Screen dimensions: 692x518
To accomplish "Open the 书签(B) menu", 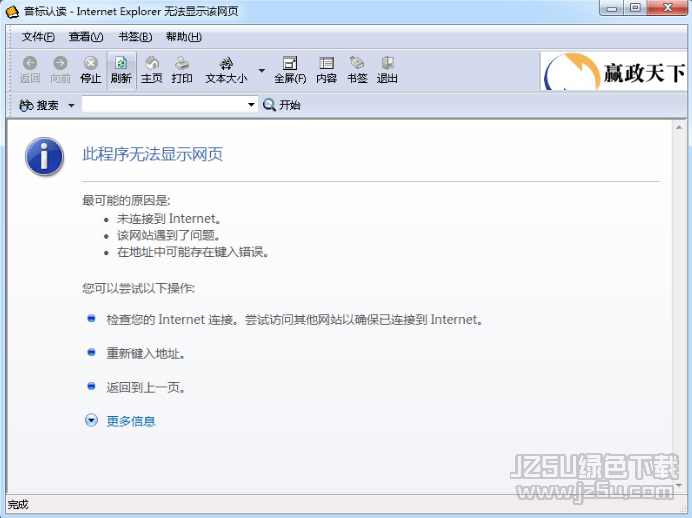I will pyautogui.click(x=135, y=37).
